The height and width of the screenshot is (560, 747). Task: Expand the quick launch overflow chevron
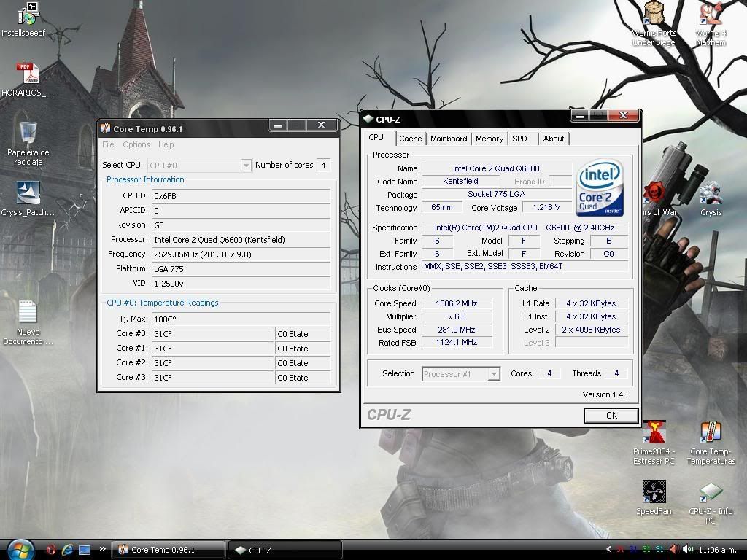[x=102, y=549]
